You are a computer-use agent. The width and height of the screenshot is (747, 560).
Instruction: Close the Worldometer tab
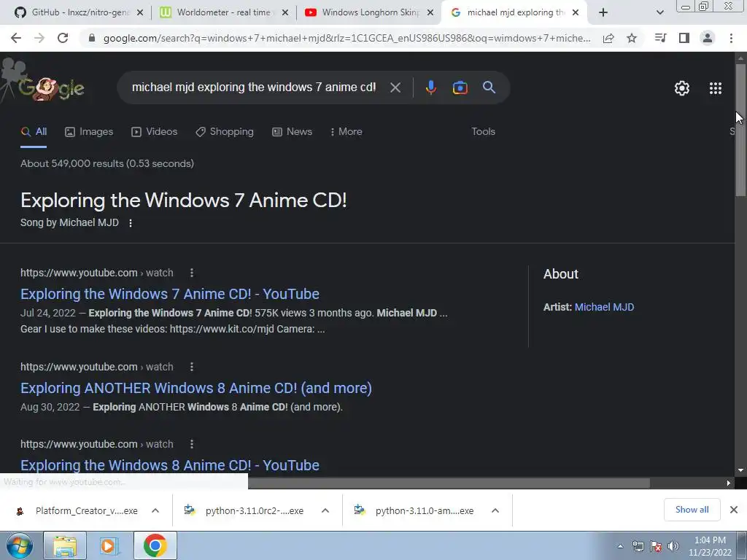[285, 13]
